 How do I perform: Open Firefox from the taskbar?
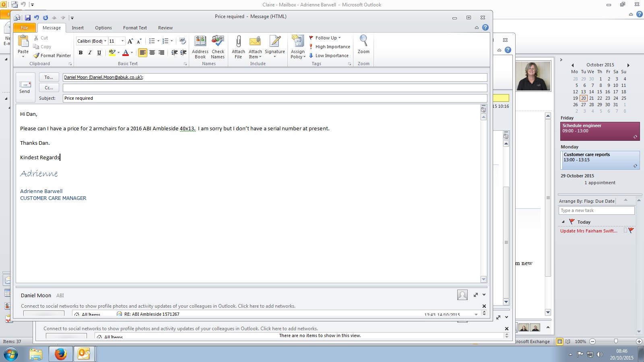[x=61, y=354]
